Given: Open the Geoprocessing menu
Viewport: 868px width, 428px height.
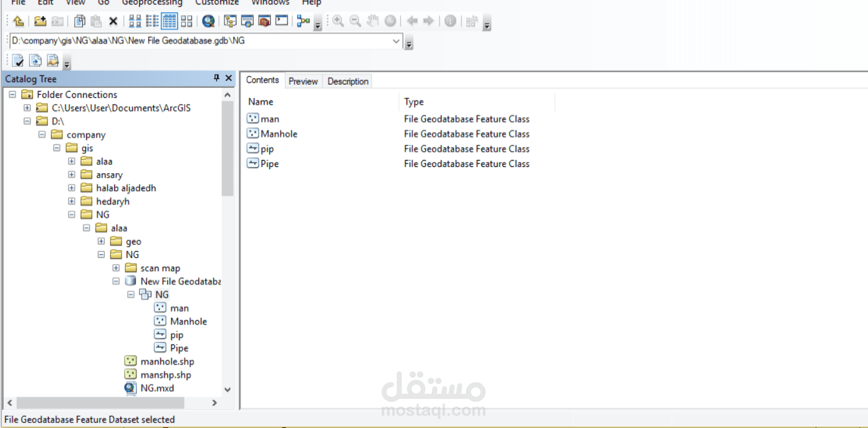Looking at the screenshot, I should (152, 2).
